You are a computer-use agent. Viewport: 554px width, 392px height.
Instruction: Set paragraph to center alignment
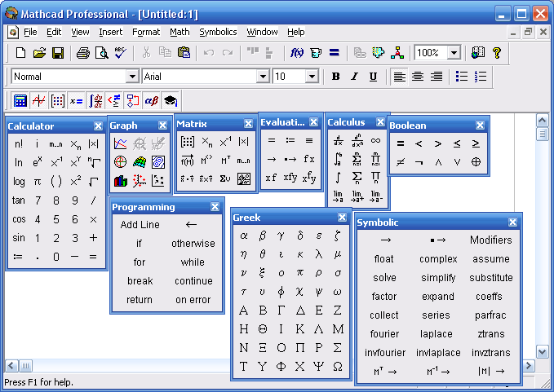click(x=418, y=77)
